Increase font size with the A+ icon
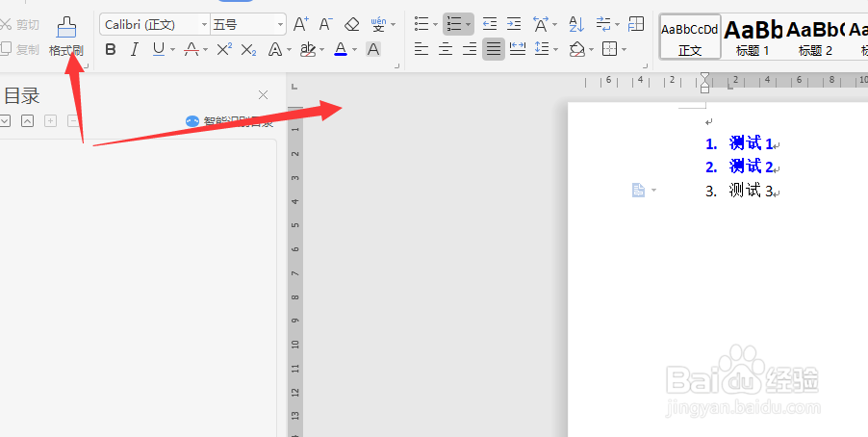This screenshot has height=437, width=868. click(x=300, y=24)
